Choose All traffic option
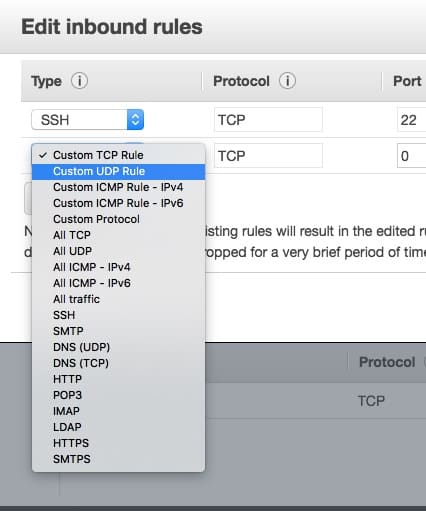 (118, 299)
